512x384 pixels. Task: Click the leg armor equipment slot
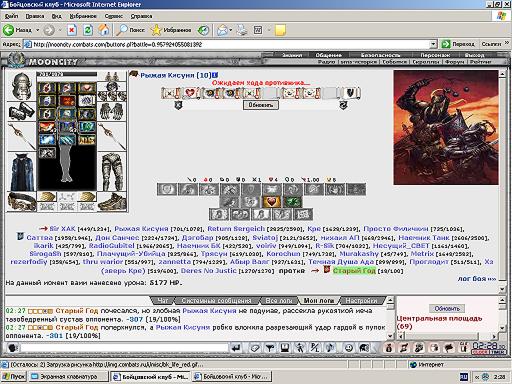click(x=113, y=172)
